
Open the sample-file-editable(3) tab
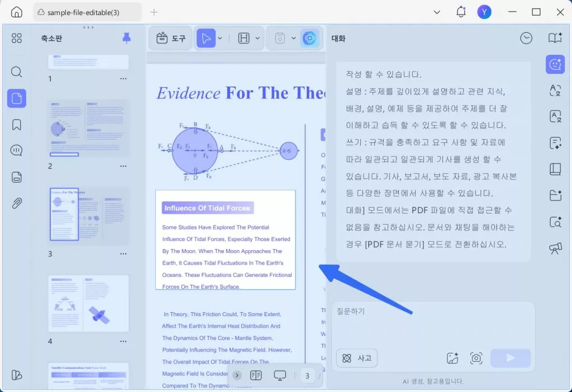click(x=87, y=12)
